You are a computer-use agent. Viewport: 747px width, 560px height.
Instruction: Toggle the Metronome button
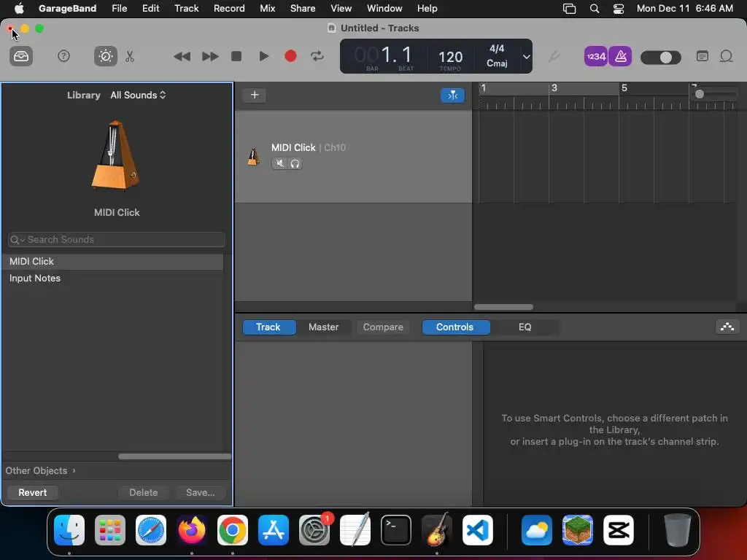(620, 57)
